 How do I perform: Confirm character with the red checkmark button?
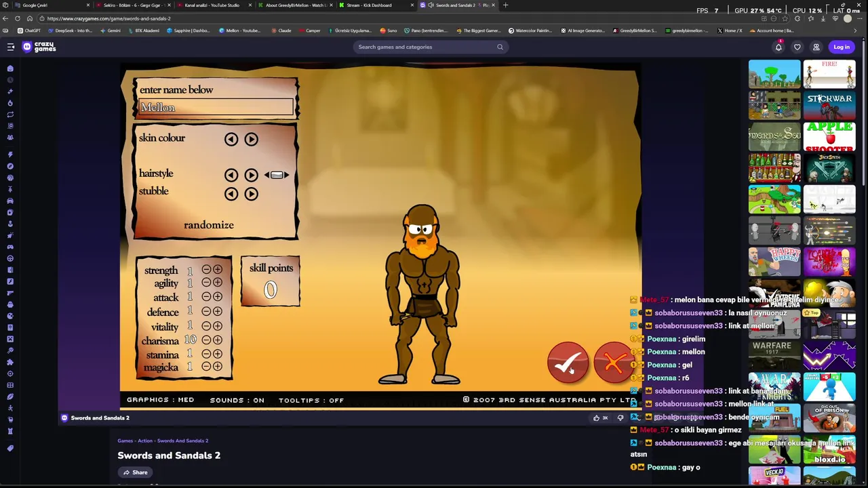click(568, 363)
